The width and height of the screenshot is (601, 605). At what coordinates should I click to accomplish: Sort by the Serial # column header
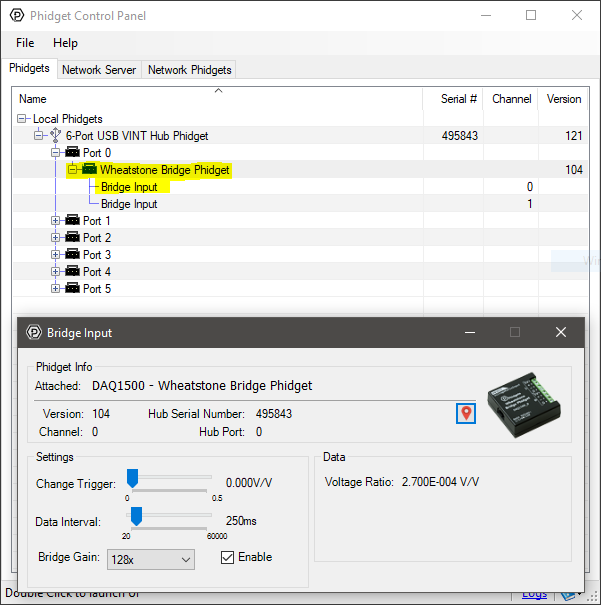[x=458, y=99]
